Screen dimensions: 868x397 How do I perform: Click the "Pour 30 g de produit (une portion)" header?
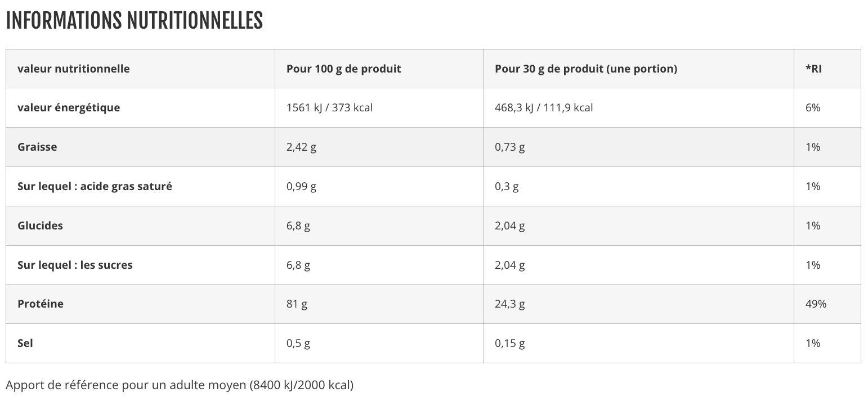click(x=585, y=69)
